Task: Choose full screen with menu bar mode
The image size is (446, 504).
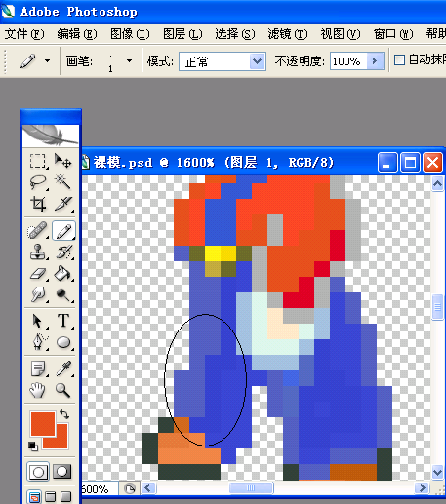Action: point(51,497)
